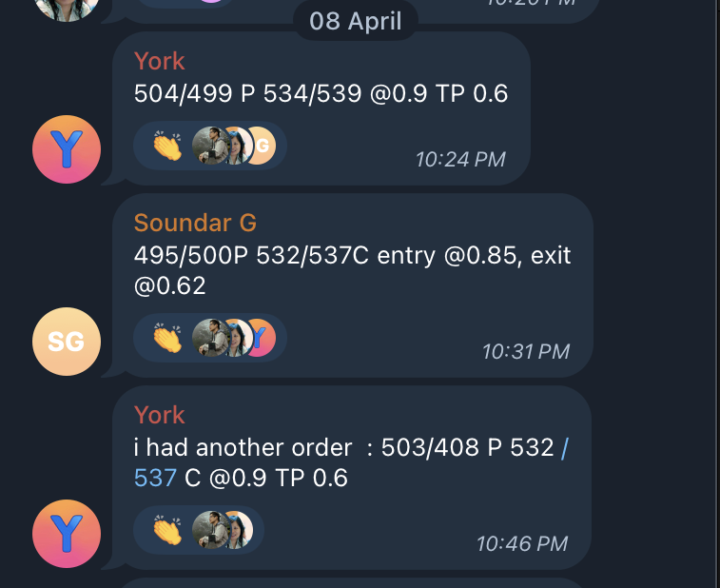Image resolution: width=720 pixels, height=588 pixels.
Task: Click the 10:31 PM timestamp
Action: point(525,351)
